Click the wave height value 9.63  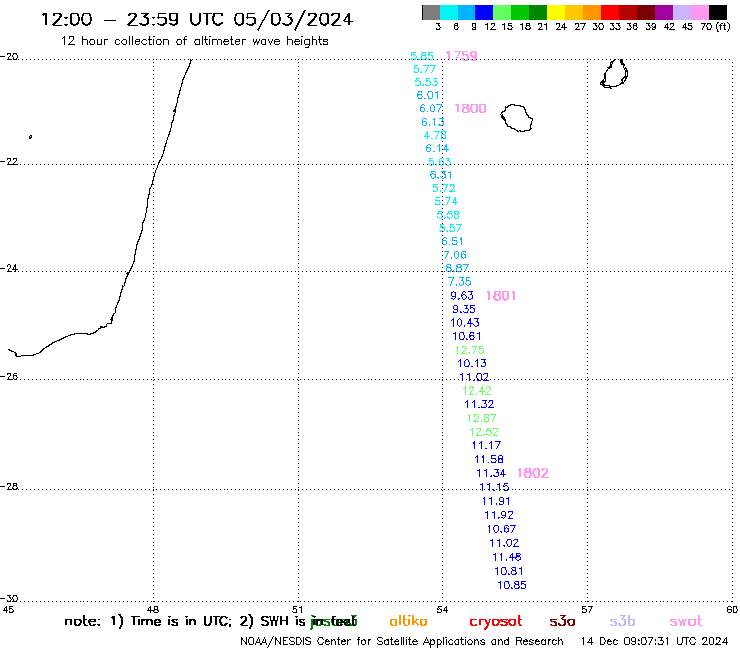click(x=462, y=295)
